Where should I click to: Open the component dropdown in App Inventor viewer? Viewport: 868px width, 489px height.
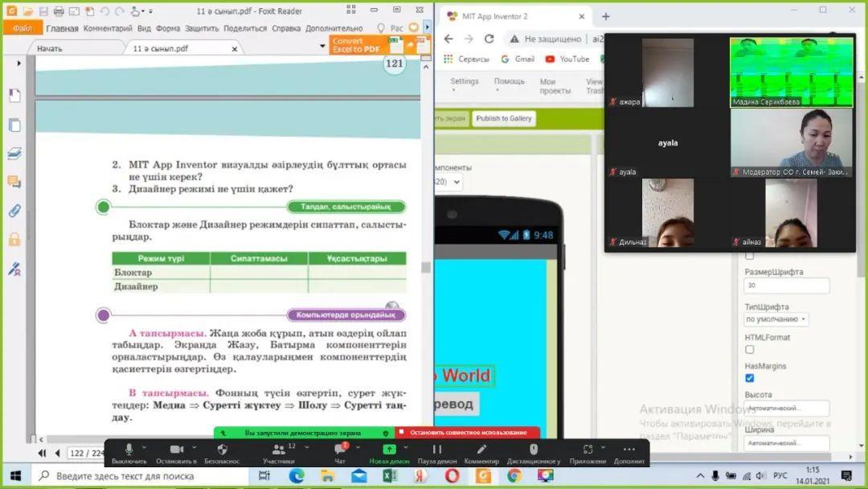click(x=449, y=182)
